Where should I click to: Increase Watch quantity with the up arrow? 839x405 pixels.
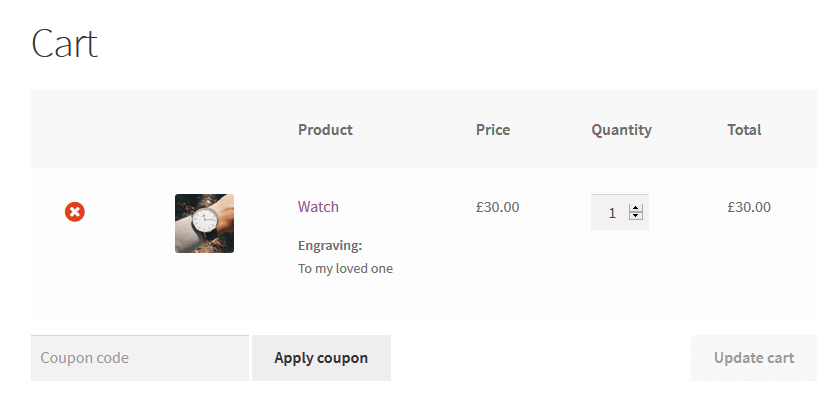coord(636,208)
